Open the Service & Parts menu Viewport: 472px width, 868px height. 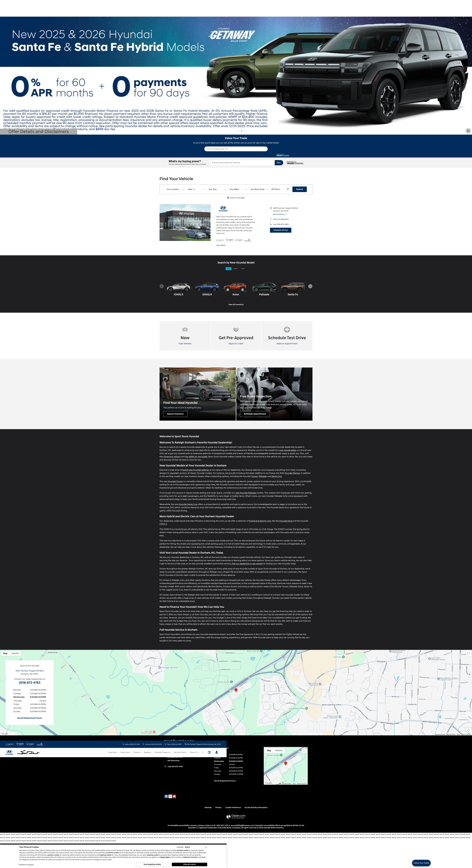[181, 752]
